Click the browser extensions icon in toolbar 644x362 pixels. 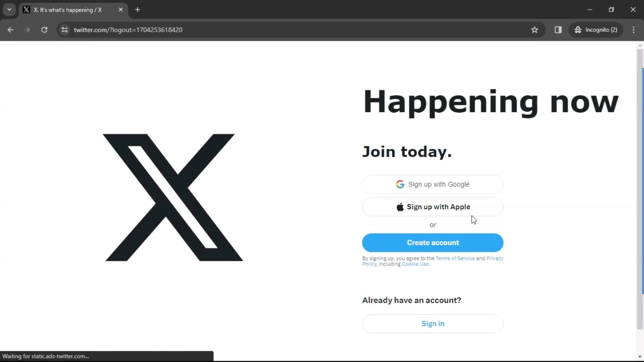[x=558, y=29]
